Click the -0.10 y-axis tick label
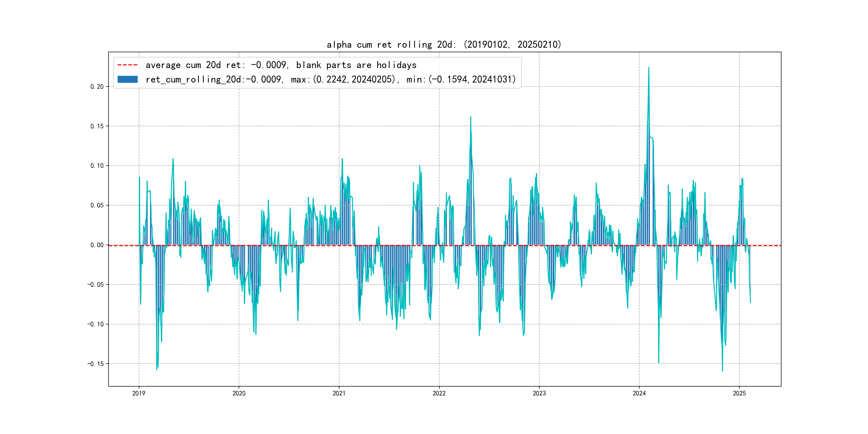 pyautogui.click(x=95, y=324)
